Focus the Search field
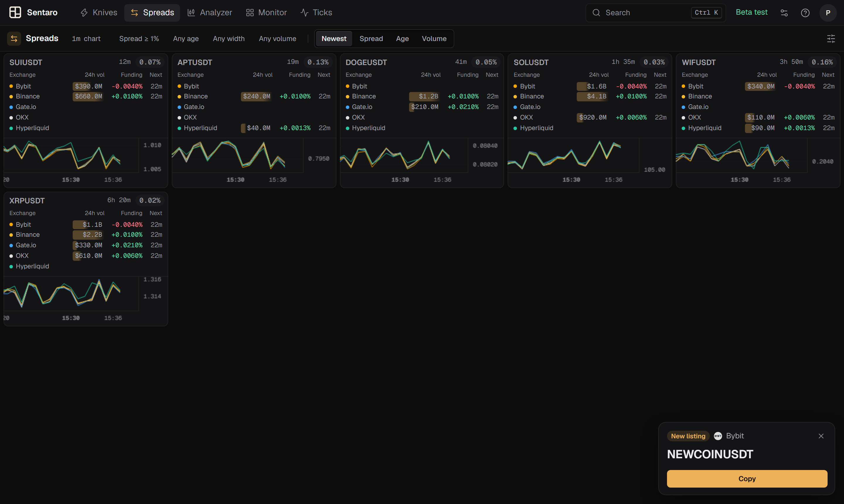 (656, 13)
